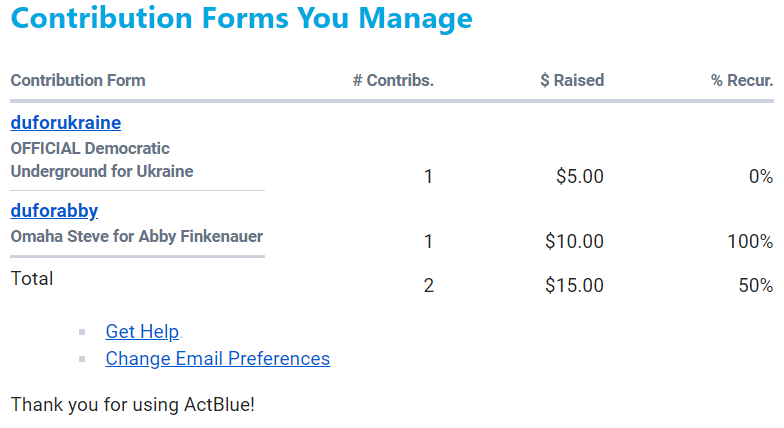
Task: Click the Contribution Forms You Manage heading
Action: click(241, 18)
